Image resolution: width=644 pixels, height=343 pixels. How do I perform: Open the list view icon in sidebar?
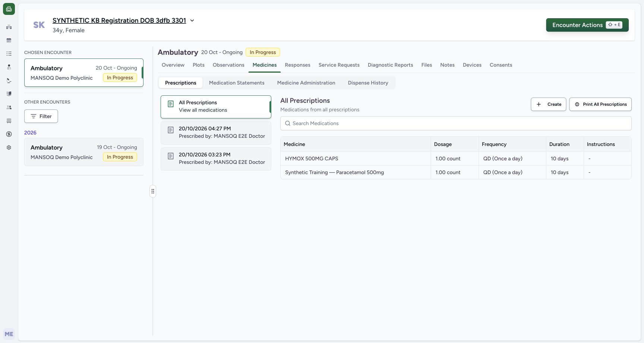pyautogui.click(x=9, y=54)
